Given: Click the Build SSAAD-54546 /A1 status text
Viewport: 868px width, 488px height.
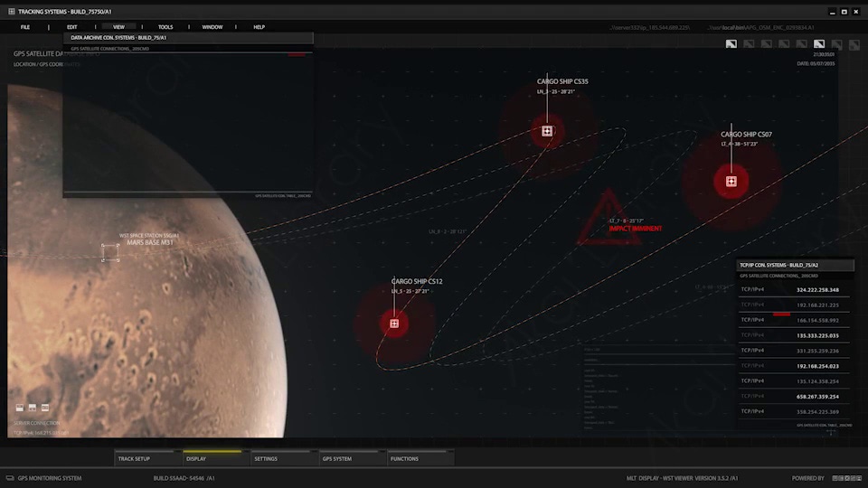Looking at the screenshot, I should (x=184, y=478).
